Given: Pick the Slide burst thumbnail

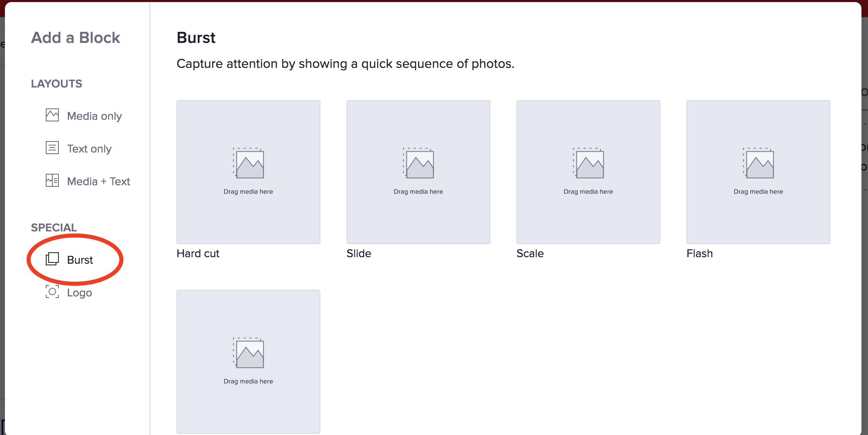Looking at the screenshot, I should click(418, 172).
